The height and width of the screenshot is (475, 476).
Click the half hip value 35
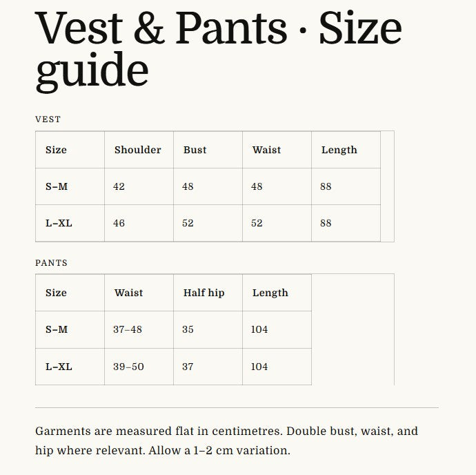click(x=188, y=329)
